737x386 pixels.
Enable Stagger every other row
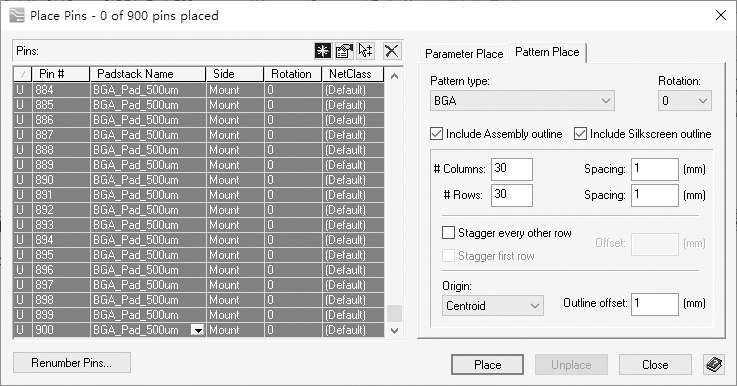tap(448, 233)
